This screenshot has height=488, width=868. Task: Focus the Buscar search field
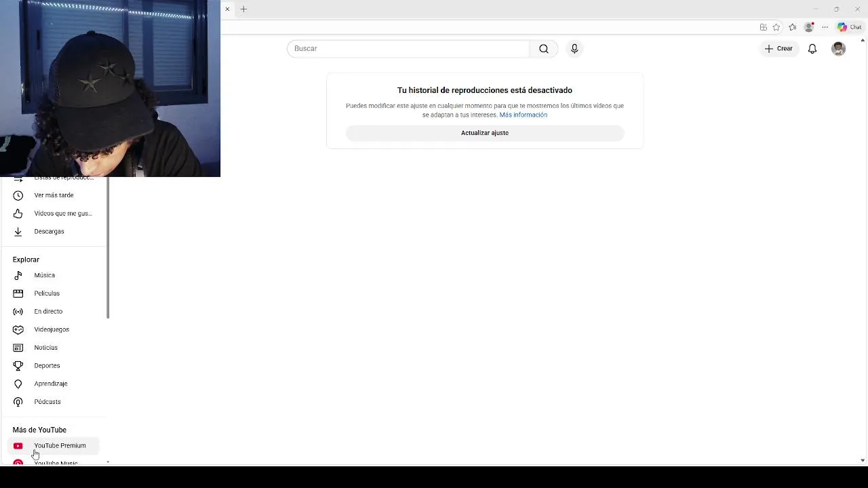point(408,49)
